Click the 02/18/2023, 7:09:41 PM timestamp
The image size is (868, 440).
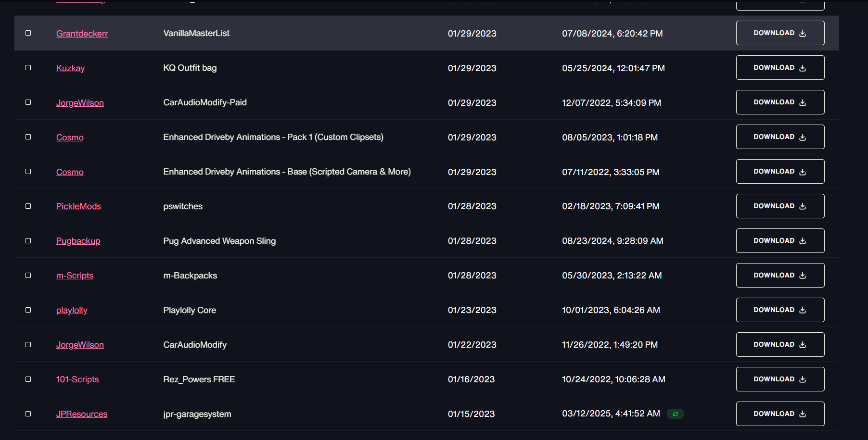click(611, 206)
